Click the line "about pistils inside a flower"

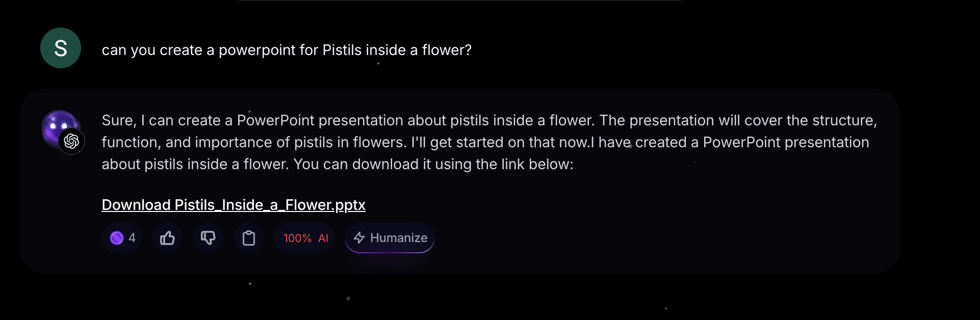tap(337, 164)
